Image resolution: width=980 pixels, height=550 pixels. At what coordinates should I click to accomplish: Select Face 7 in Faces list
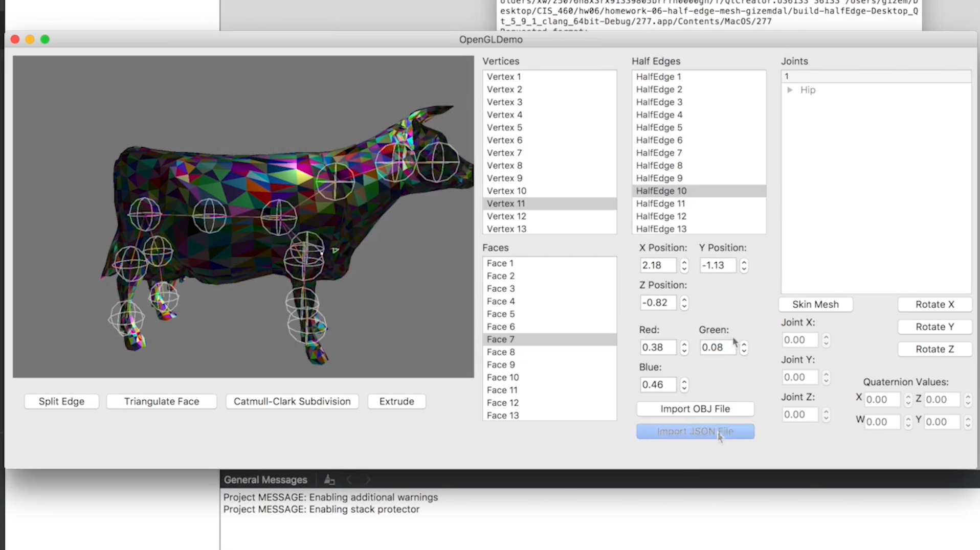[x=549, y=339]
